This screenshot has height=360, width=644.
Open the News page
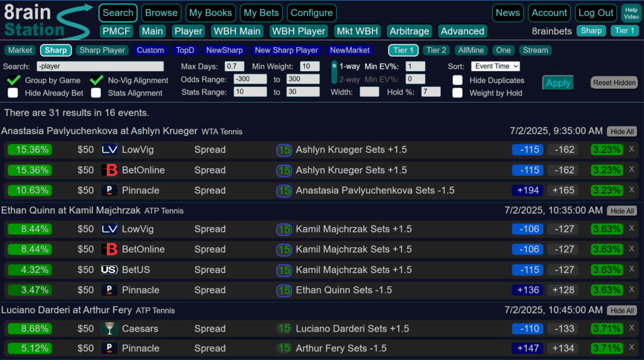[x=508, y=13]
